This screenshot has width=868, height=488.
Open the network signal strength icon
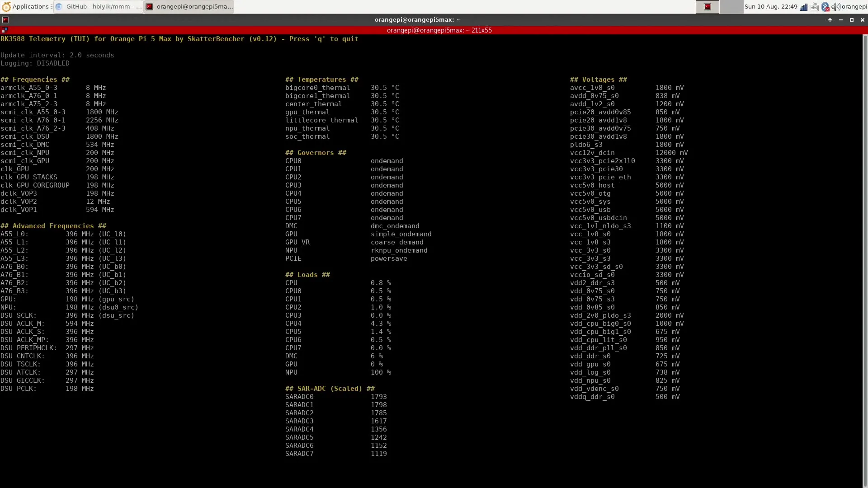[803, 6]
